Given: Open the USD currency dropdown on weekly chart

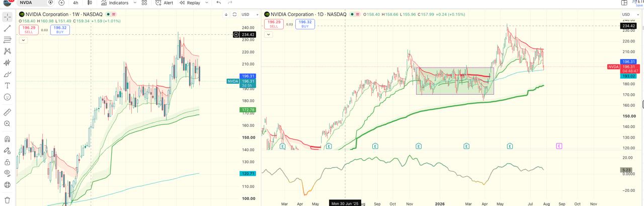Looking at the screenshot, I should (x=250, y=15).
